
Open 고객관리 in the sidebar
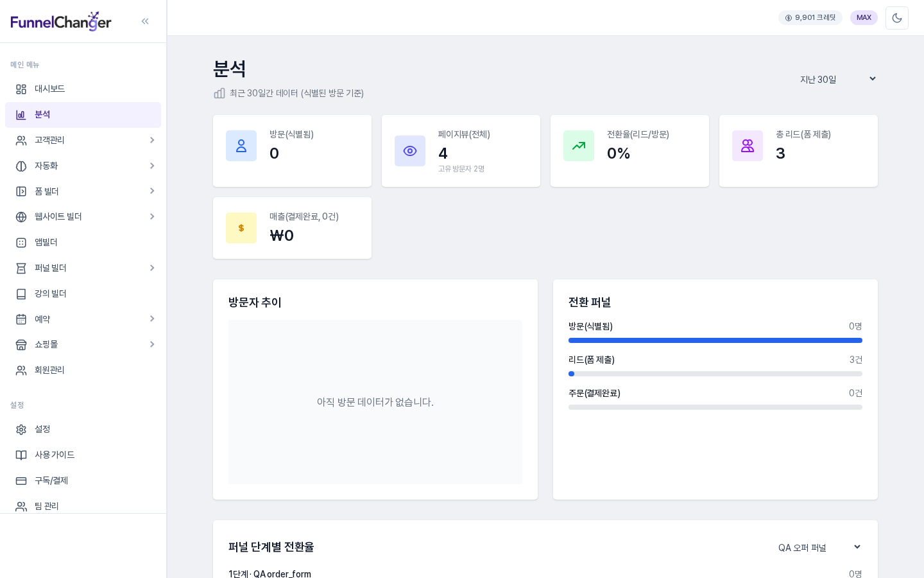[x=83, y=140]
